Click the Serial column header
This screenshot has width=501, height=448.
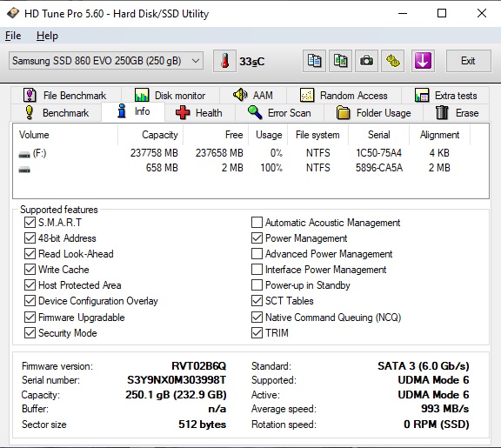tap(378, 135)
